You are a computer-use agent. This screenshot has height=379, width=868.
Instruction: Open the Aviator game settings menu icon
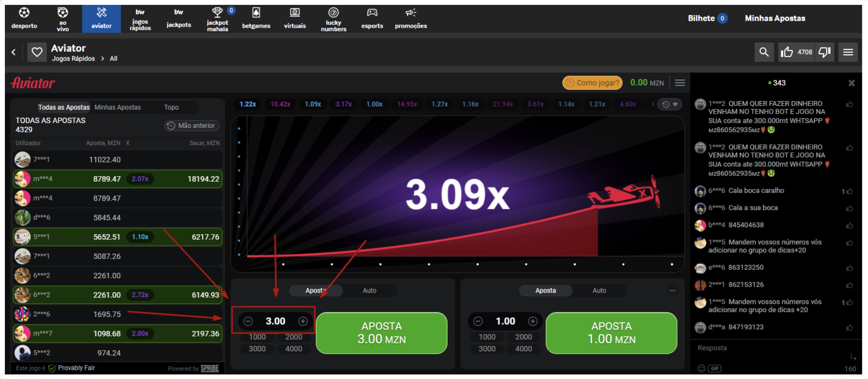pos(680,83)
